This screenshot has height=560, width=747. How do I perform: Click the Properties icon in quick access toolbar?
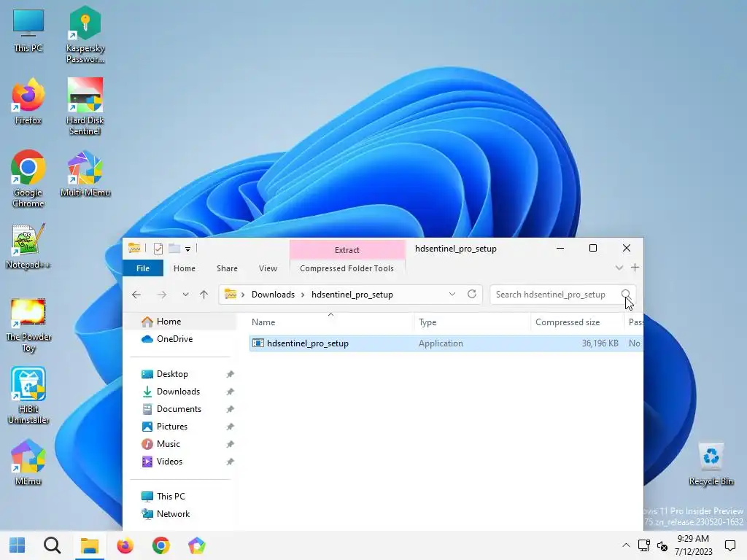pyautogui.click(x=158, y=249)
